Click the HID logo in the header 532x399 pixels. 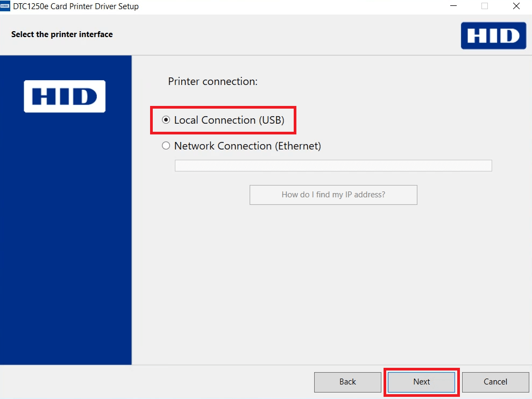point(493,35)
